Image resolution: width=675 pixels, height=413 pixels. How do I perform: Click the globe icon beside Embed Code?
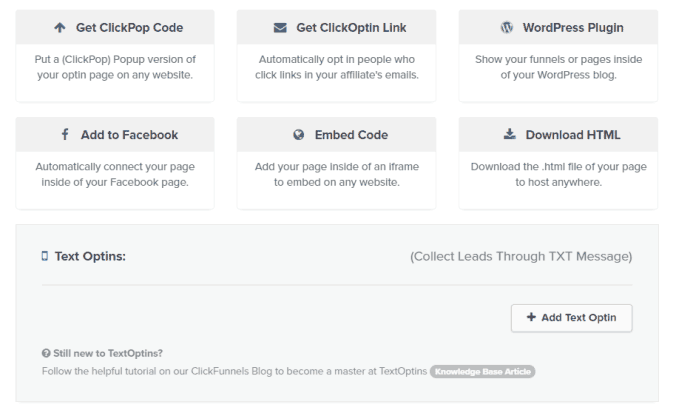pyautogui.click(x=299, y=135)
